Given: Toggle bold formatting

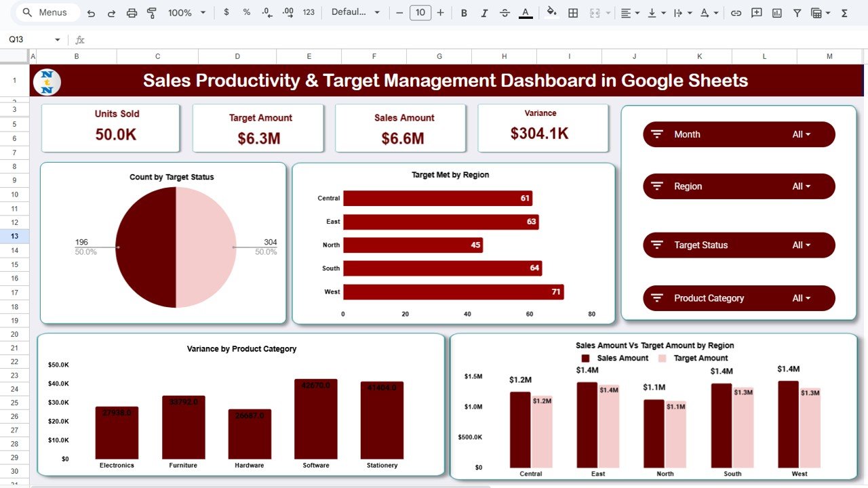Looking at the screenshot, I should [x=464, y=12].
